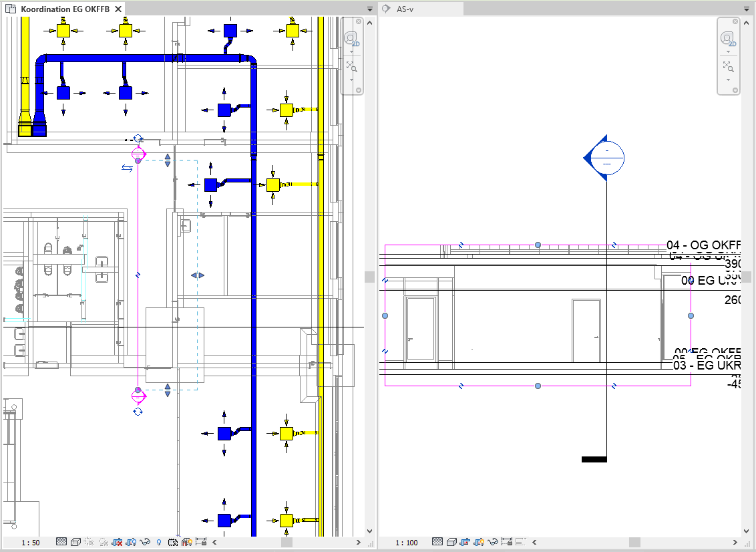Open the left pane's view list dropdown
This screenshot has height=552, width=756.
point(369,9)
